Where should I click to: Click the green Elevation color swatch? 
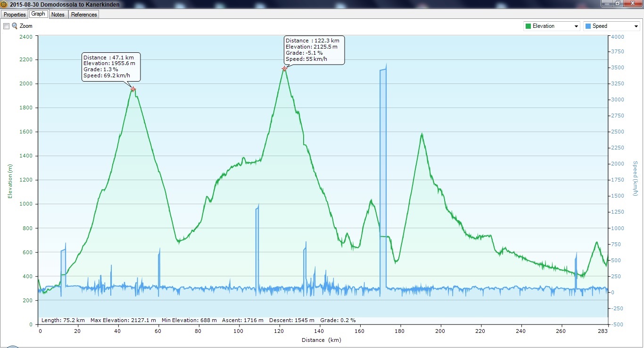(528, 26)
